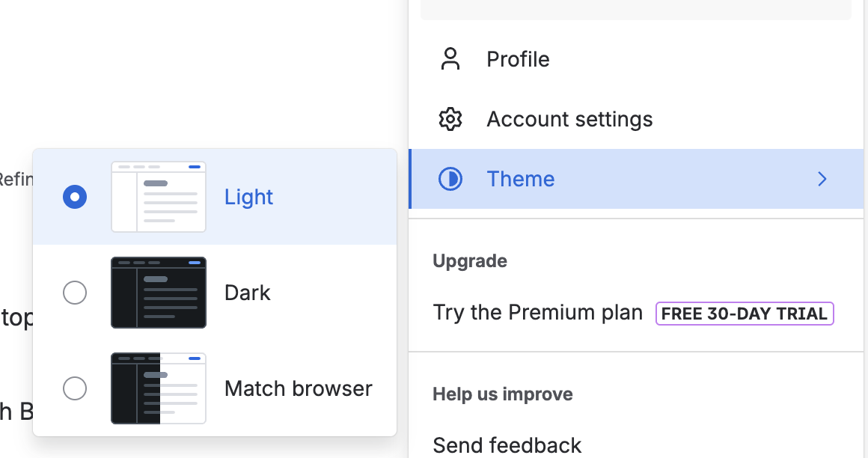Click the Light theme preview thumbnail

[x=159, y=197]
